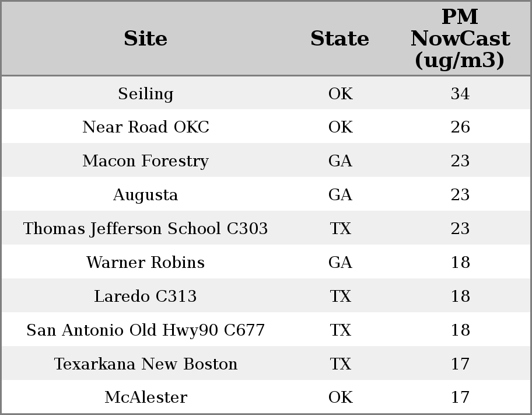Click the state OK in Seiling row
The image size is (532, 415).
[340, 94]
